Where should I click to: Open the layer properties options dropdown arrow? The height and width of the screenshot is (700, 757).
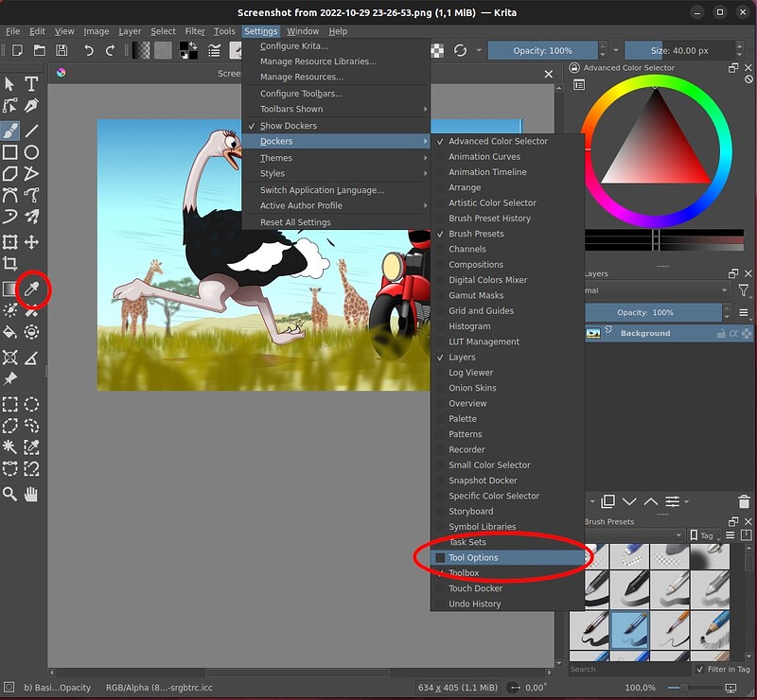pyautogui.click(x=686, y=501)
